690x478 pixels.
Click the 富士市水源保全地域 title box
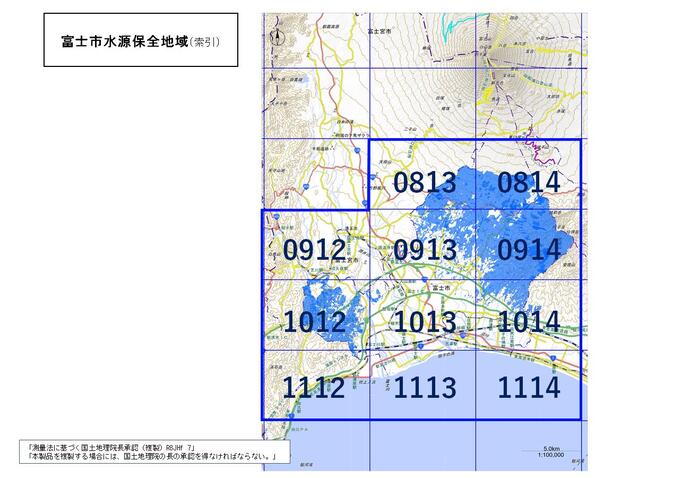[x=141, y=40]
